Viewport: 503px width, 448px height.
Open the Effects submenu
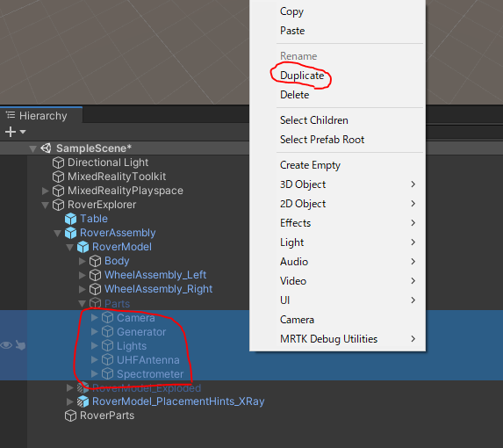[337, 223]
